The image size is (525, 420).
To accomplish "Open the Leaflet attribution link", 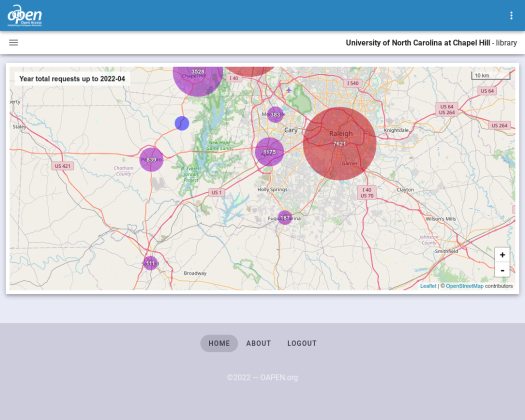I will pyautogui.click(x=428, y=286).
